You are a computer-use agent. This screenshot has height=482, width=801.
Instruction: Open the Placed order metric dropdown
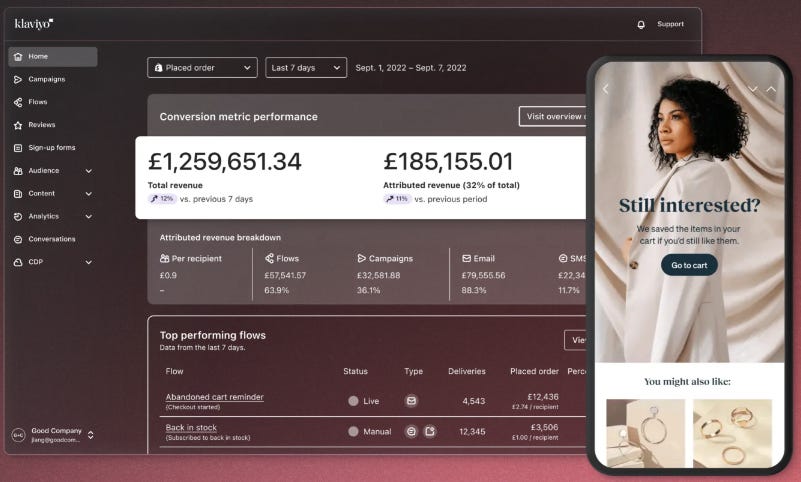pyautogui.click(x=202, y=67)
